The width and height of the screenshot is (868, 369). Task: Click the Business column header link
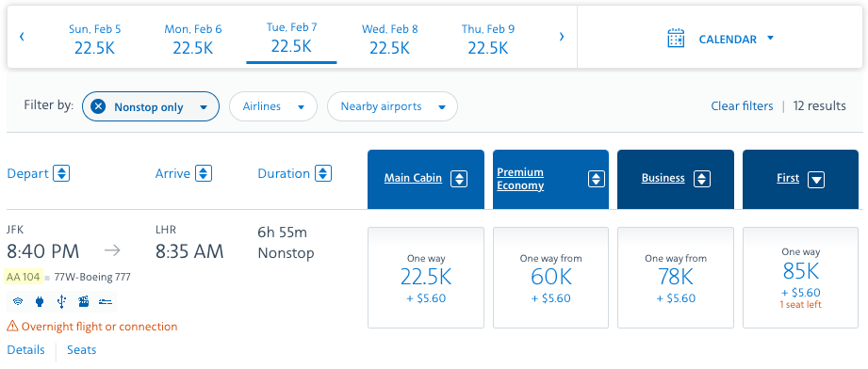click(x=663, y=178)
